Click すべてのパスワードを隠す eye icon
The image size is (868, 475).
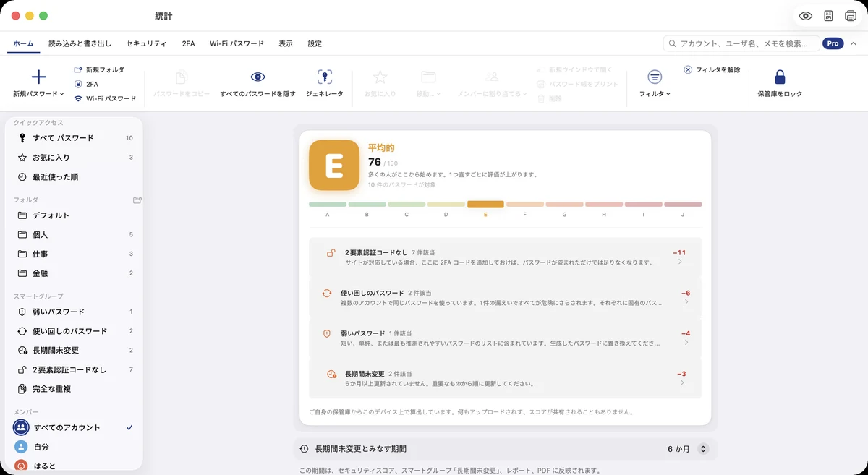click(x=258, y=77)
